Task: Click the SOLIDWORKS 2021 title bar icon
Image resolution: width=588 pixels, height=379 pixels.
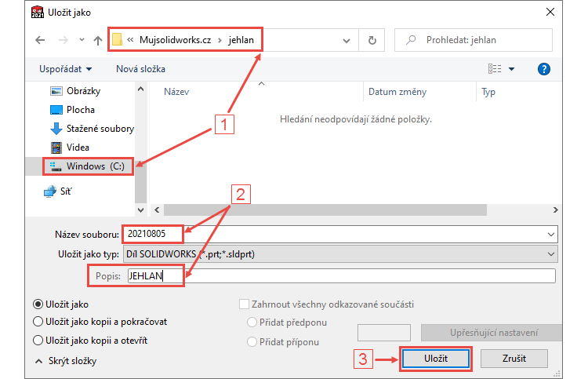Action: tap(38, 13)
